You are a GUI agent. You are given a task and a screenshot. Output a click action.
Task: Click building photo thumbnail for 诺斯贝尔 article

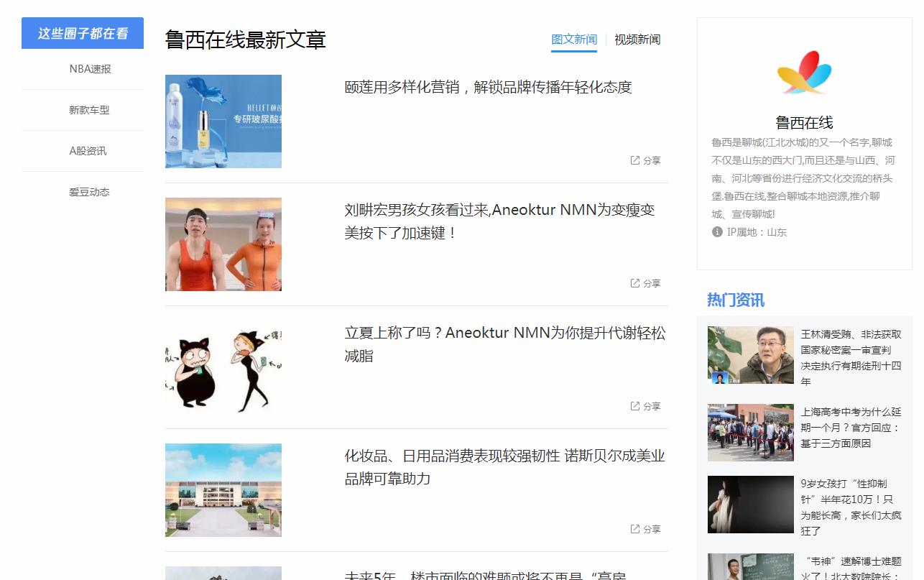click(x=223, y=490)
